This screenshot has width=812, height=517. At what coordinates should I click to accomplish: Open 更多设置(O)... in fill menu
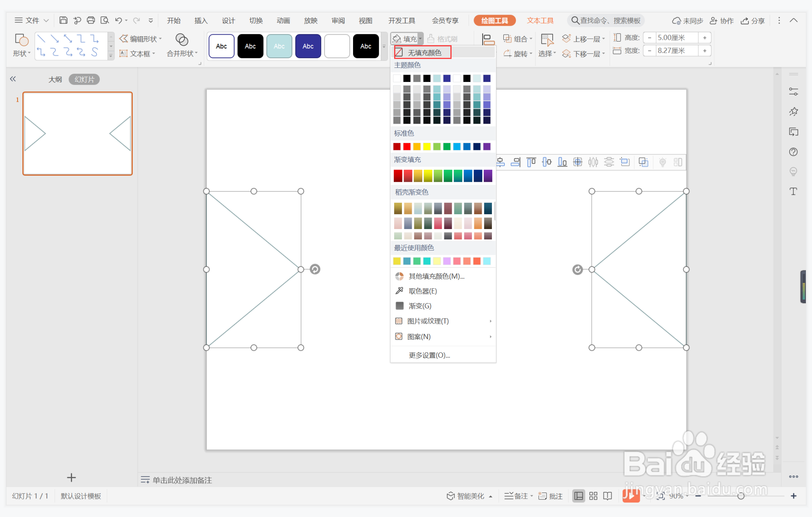429,355
